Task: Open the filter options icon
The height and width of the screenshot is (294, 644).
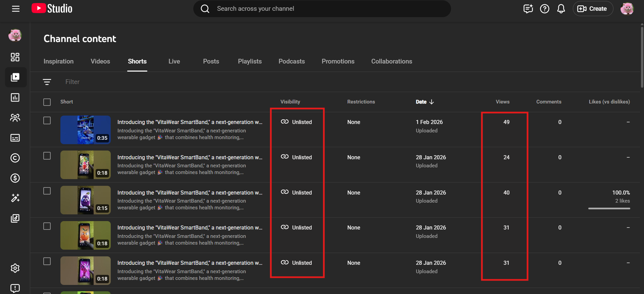Action: (x=47, y=82)
